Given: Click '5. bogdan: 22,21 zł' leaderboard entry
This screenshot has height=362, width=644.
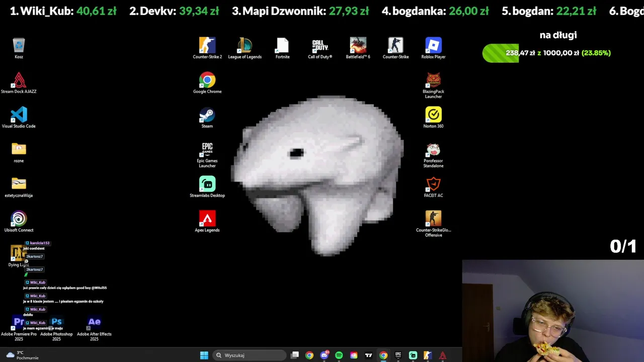Looking at the screenshot, I should (x=549, y=11).
